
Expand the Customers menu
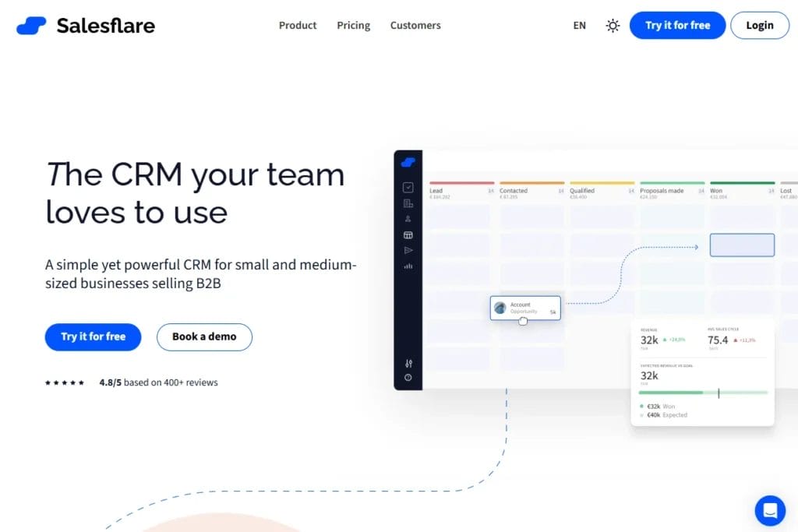coord(415,25)
